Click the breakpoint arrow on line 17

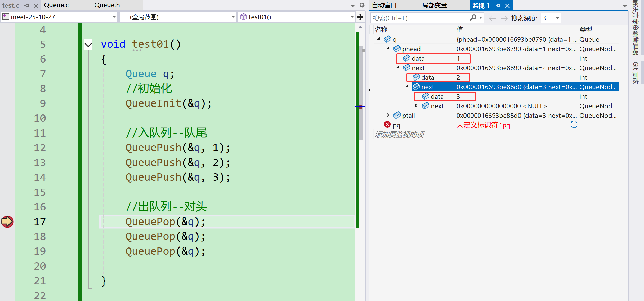point(7,222)
